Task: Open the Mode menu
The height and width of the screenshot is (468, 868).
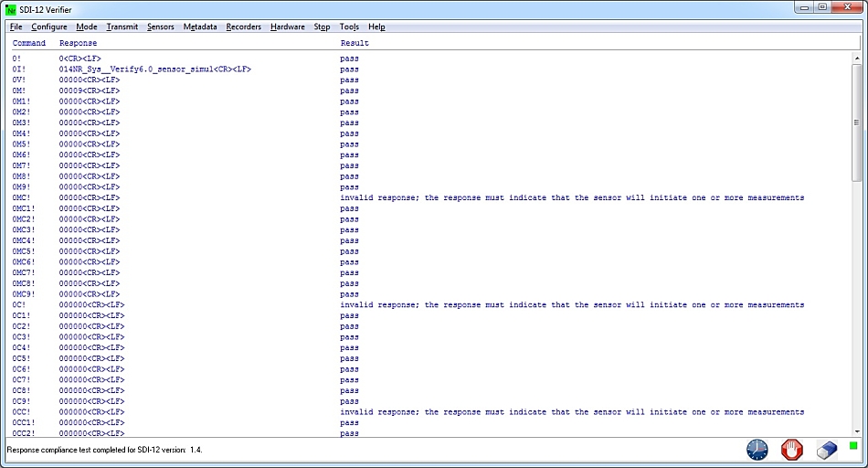Action: point(87,27)
